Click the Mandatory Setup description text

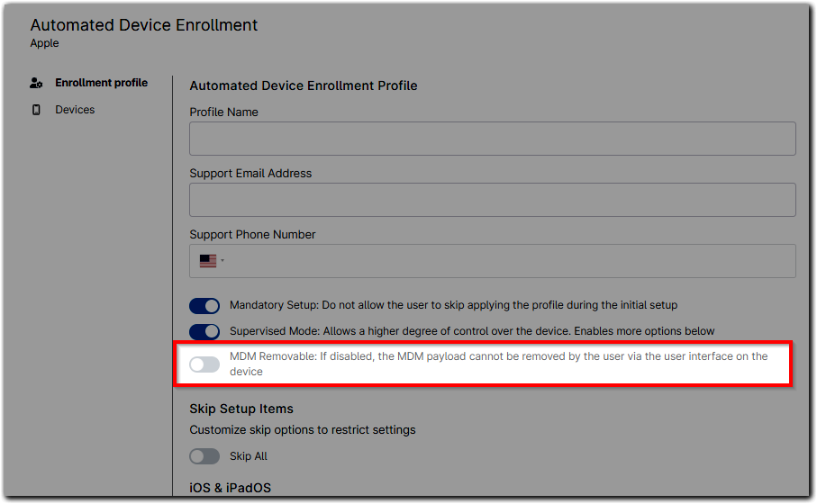click(x=453, y=305)
